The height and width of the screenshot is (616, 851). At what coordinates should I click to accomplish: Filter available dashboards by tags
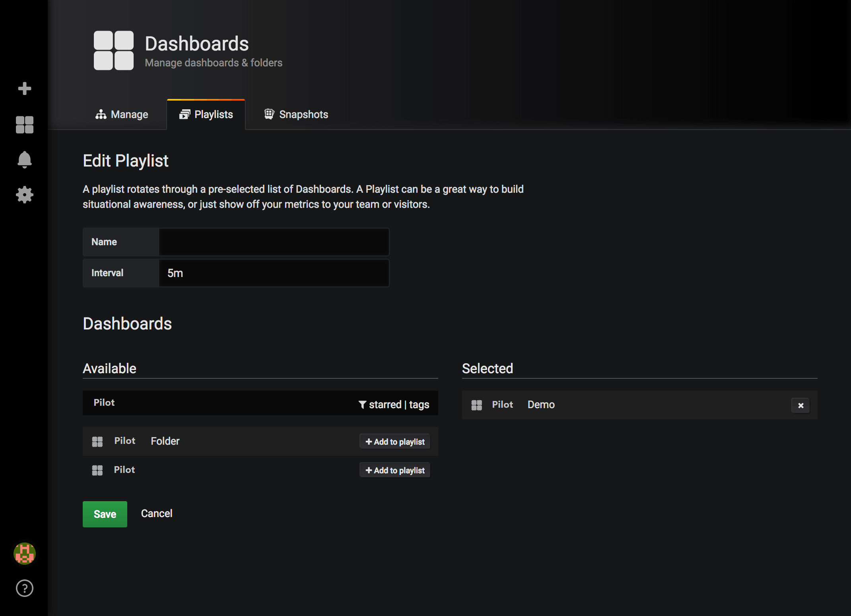tap(419, 405)
